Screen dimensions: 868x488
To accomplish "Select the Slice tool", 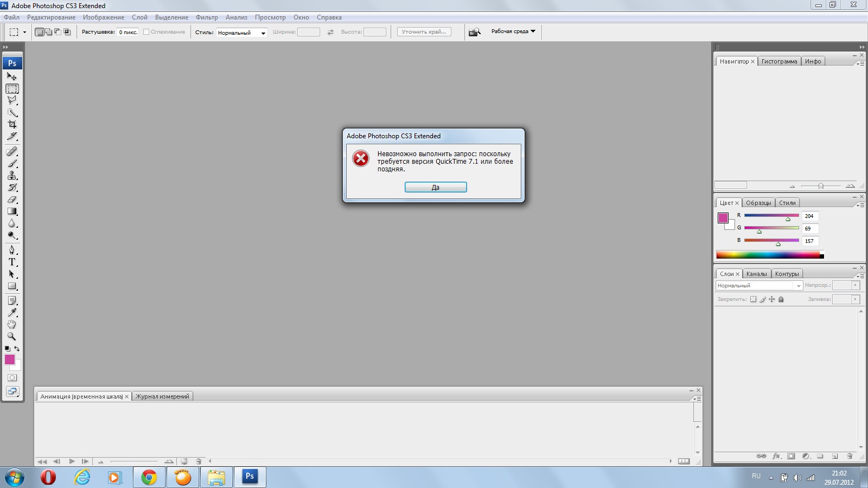I will [x=12, y=136].
